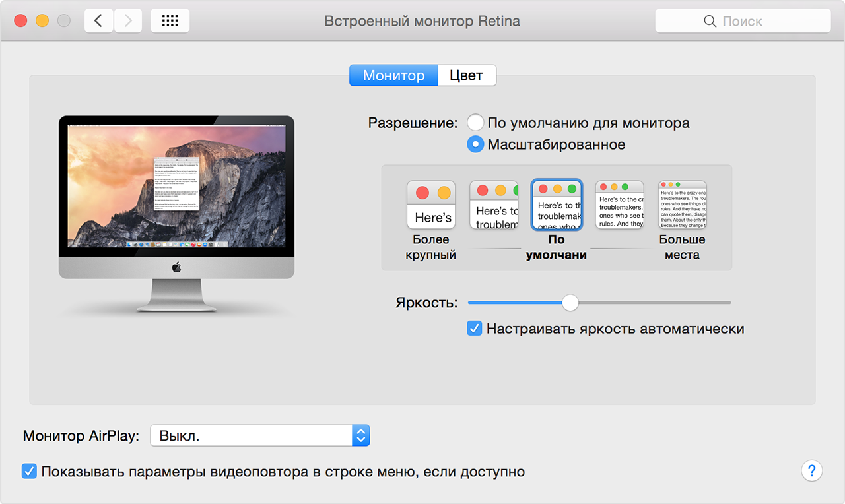Choose the second scaling thumbnail, 'Here's to troublem'

(x=494, y=205)
